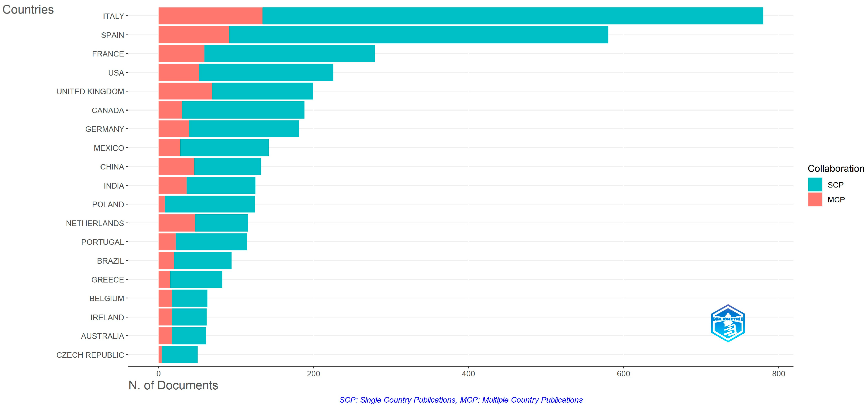Select the CZECH REPUBLIC axis label
868x409 pixels.
tap(90, 355)
